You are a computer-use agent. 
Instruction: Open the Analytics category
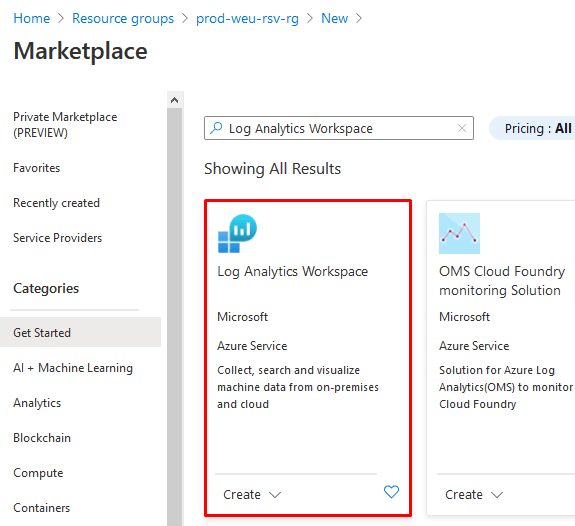click(37, 403)
